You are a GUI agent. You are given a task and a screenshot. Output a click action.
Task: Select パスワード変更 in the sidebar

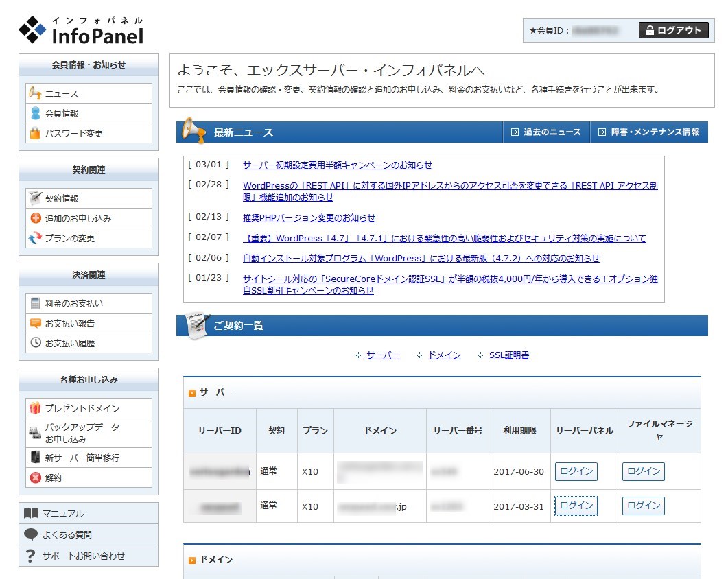click(x=89, y=133)
